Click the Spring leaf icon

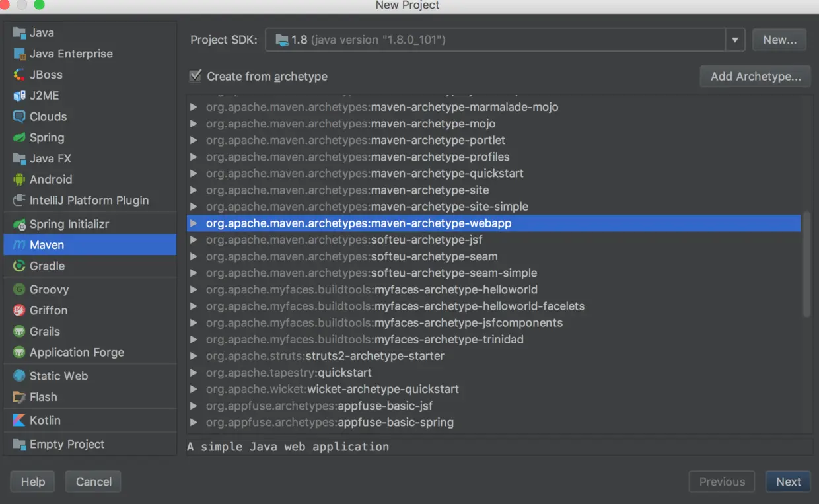coord(19,137)
